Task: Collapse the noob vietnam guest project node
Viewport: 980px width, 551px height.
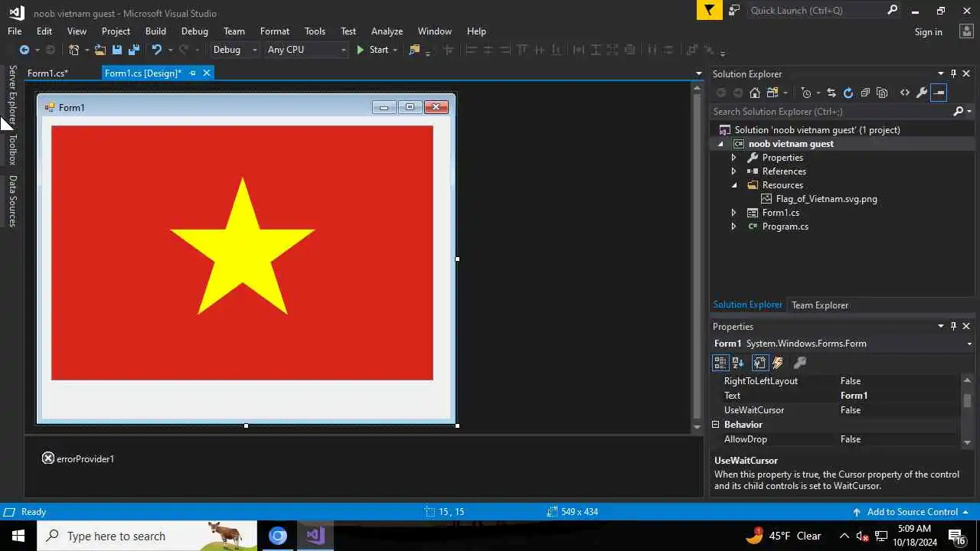Action: point(720,144)
